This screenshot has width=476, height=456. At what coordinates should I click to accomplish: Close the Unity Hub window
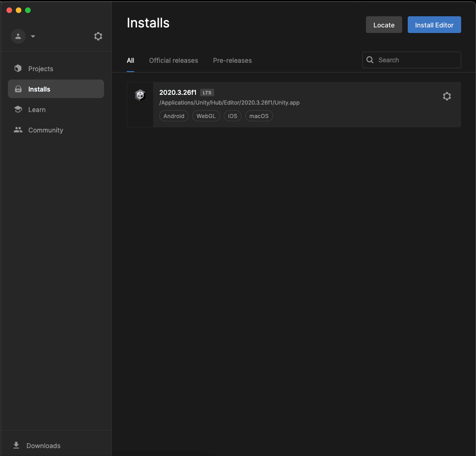click(9, 10)
